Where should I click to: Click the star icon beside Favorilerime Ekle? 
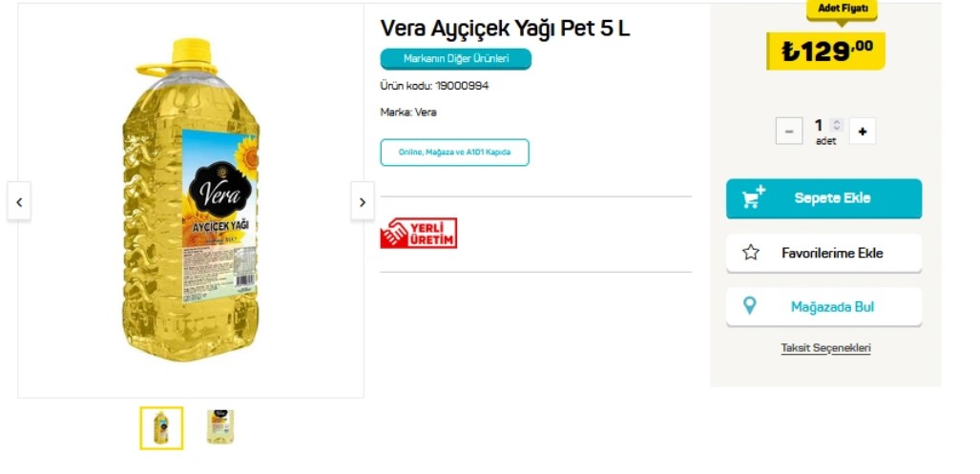[751, 253]
